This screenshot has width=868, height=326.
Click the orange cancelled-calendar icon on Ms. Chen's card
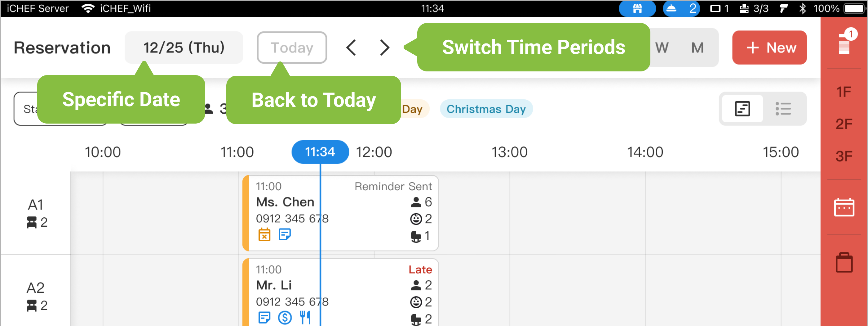(264, 234)
